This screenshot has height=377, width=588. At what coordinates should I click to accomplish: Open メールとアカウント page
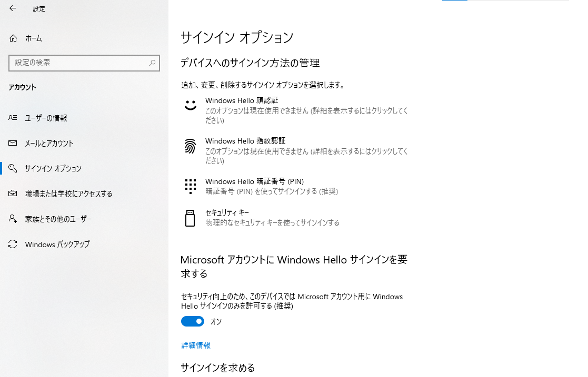point(84,143)
